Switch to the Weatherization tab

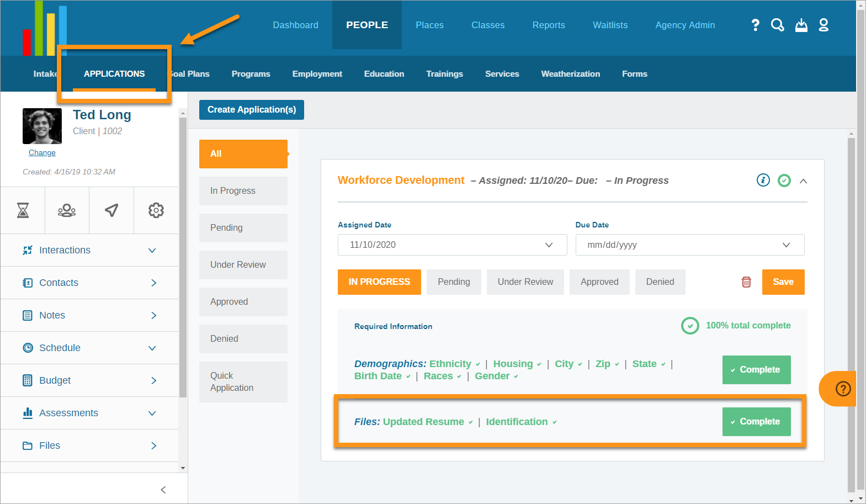tap(571, 73)
